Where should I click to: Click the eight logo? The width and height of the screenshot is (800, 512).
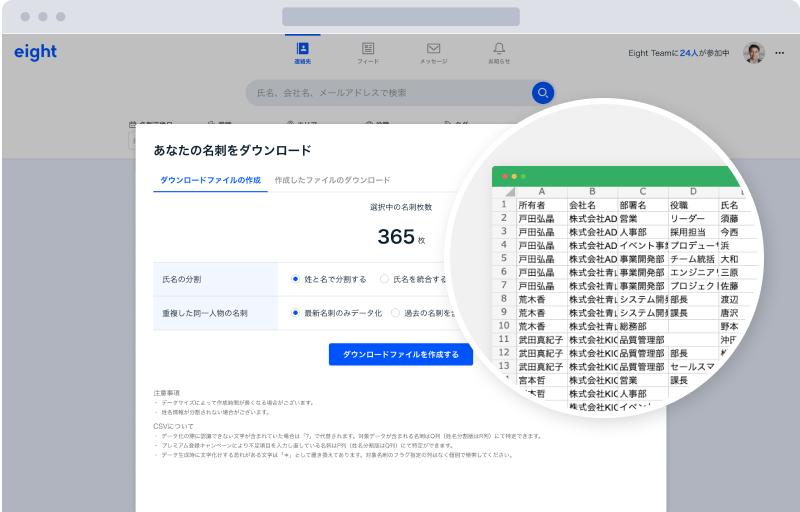point(36,53)
